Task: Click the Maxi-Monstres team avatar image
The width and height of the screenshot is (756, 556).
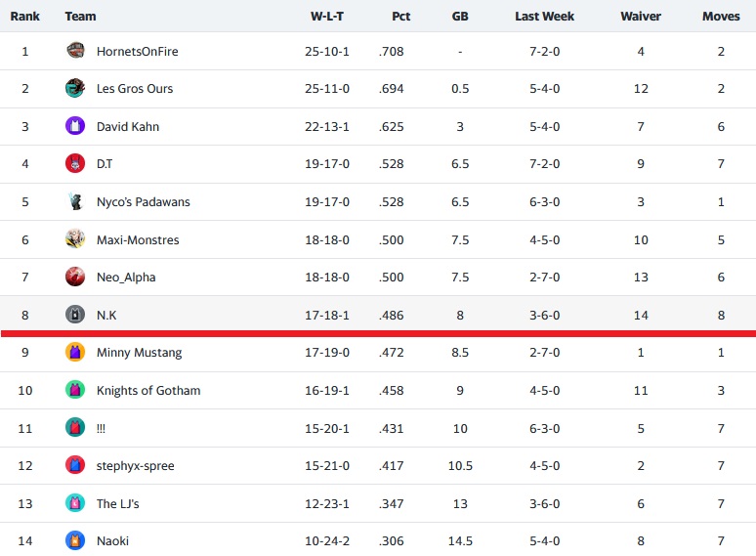Action: (x=75, y=239)
